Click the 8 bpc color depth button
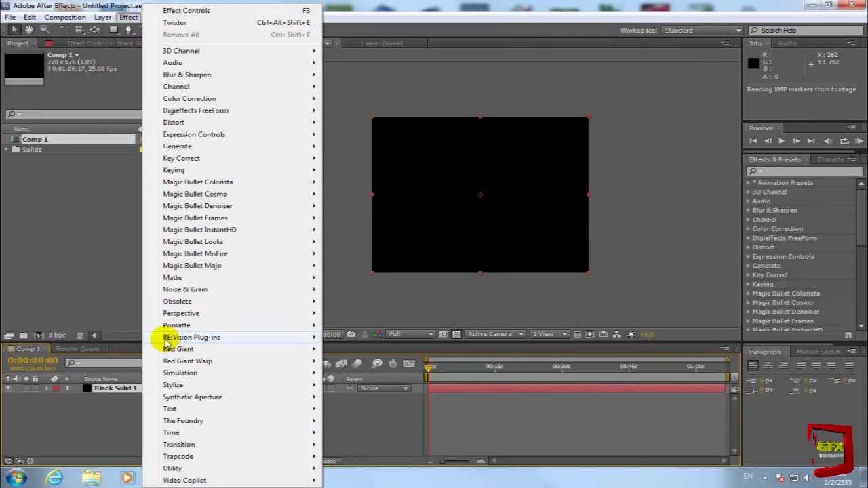The image size is (868, 488). [57, 335]
